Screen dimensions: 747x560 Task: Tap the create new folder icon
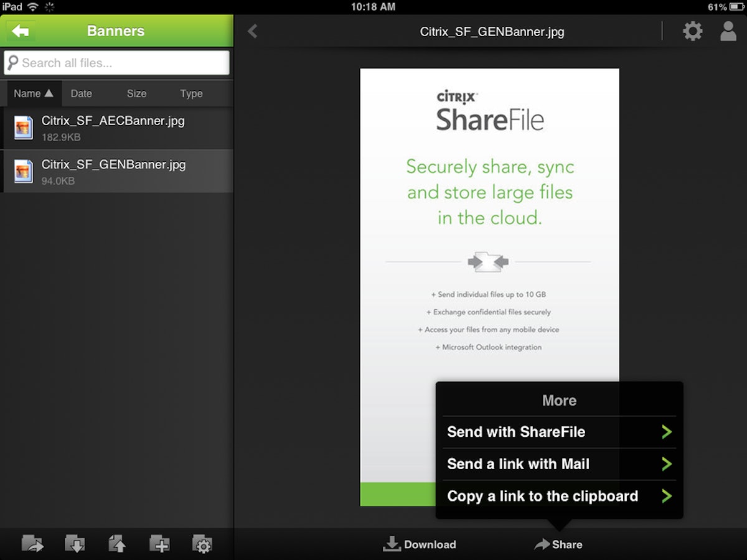click(x=159, y=543)
